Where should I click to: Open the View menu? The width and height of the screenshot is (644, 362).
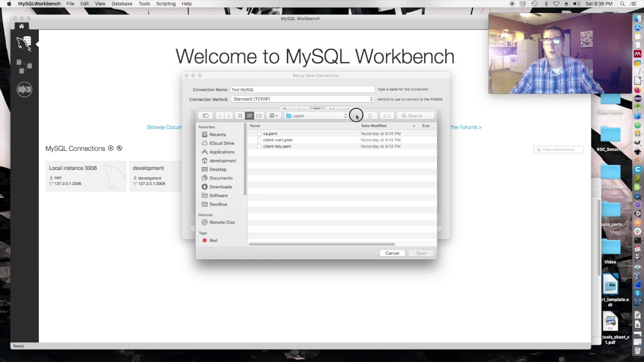click(100, 4)
